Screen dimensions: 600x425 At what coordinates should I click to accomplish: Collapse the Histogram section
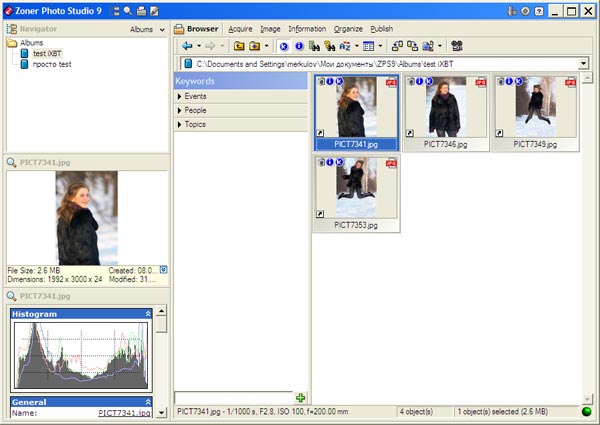[x=148, y=314]
